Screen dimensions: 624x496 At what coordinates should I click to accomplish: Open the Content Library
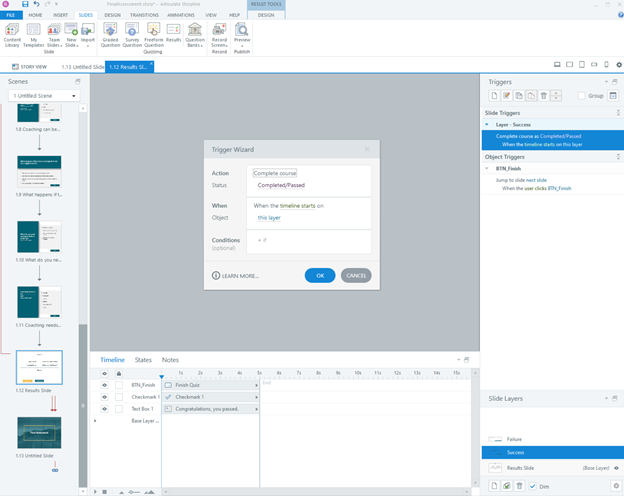pos(12,35)
